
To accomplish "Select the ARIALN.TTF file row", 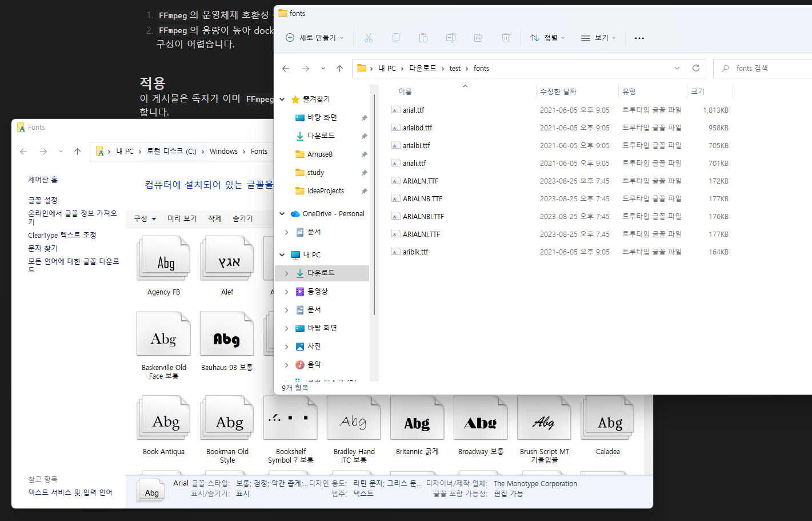I will (560, 181).
